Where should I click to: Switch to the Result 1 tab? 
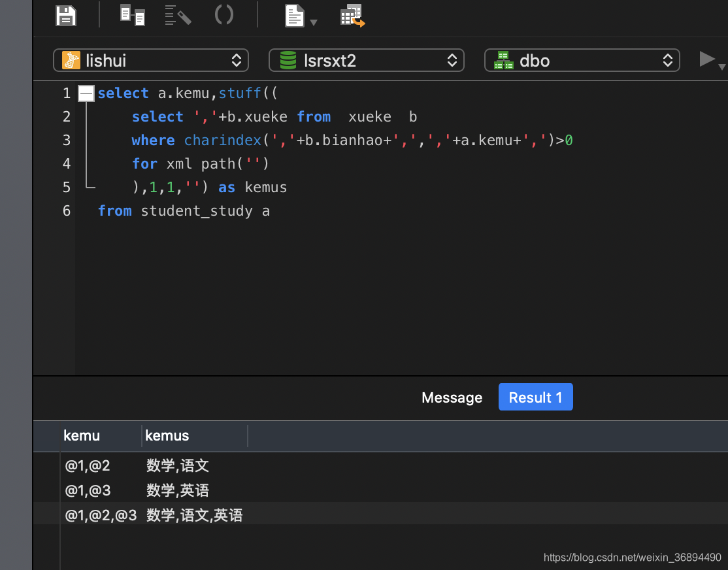pos(535,397)
